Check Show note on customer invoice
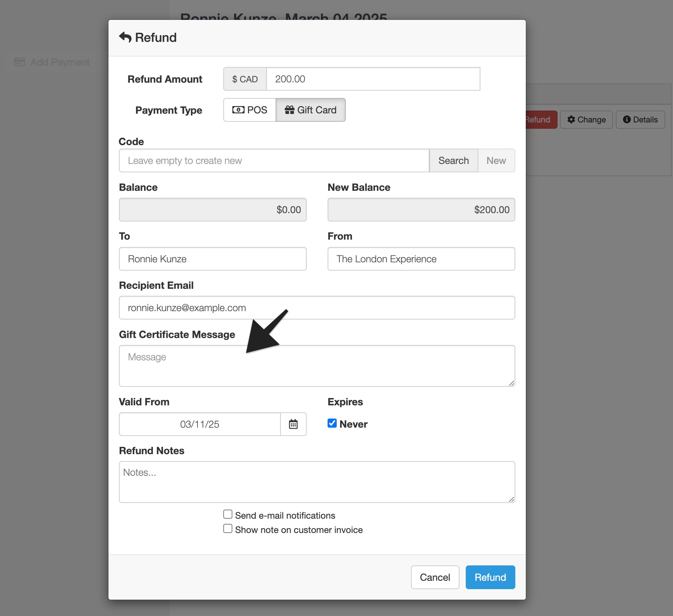 click(x=228, y=529)
